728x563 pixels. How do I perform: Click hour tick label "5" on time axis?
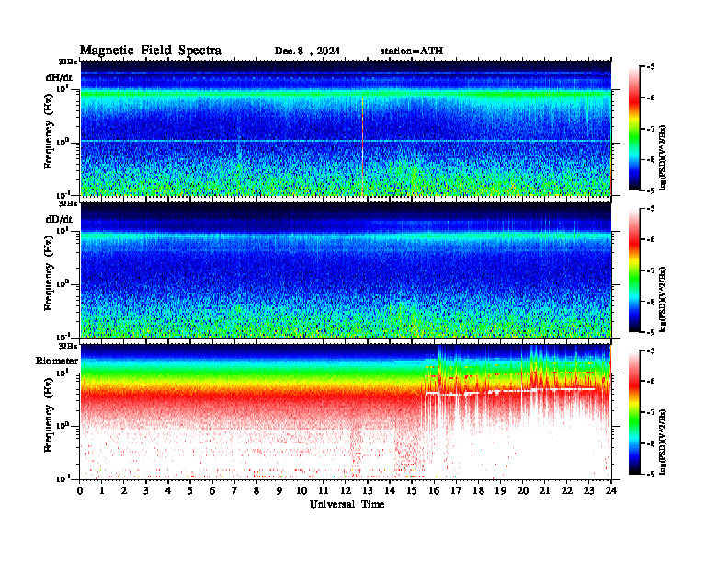[190, 490]
